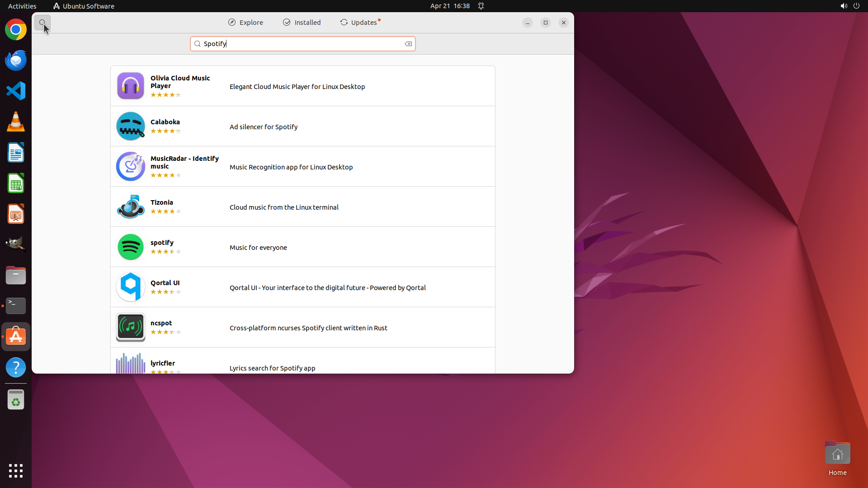Select the ncspot app icon
Image resolution: width=868 pixels, height=488 pixels.
[130, 327]
